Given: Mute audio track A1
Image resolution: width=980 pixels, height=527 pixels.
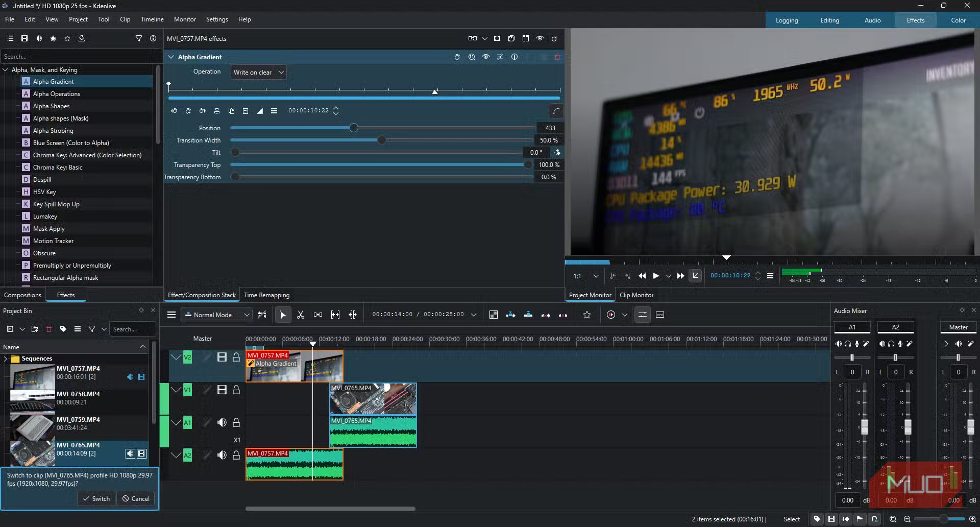Looking at the screenshot, I should 222,423.
